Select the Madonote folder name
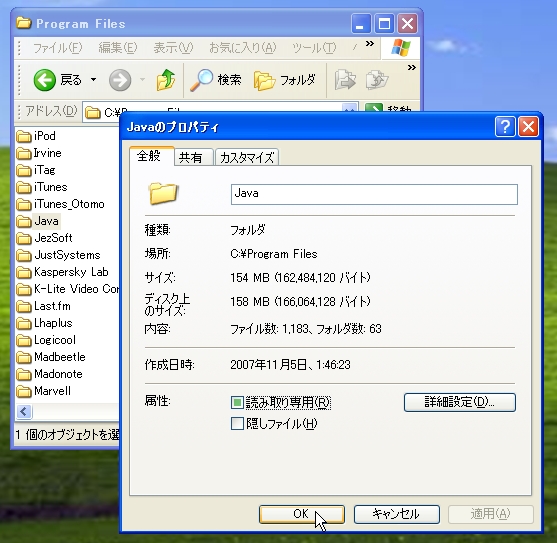The height and width of the screenshot is (543, 557). tap(58, 374)
